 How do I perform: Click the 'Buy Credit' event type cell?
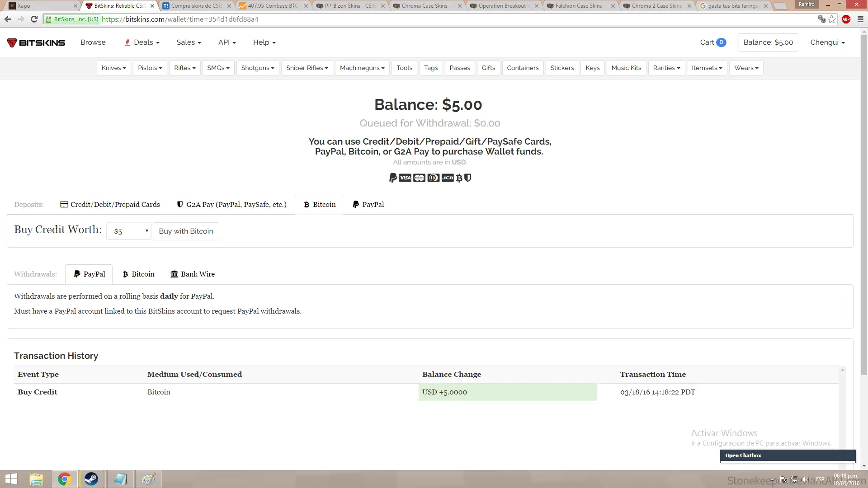tap(38, 392)
